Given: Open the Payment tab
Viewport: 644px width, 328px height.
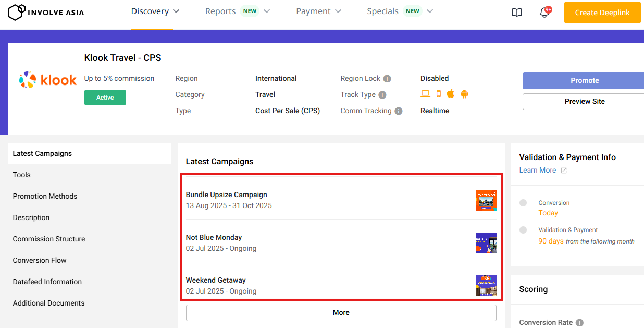Looking at the screenshot, I should 313,11.
